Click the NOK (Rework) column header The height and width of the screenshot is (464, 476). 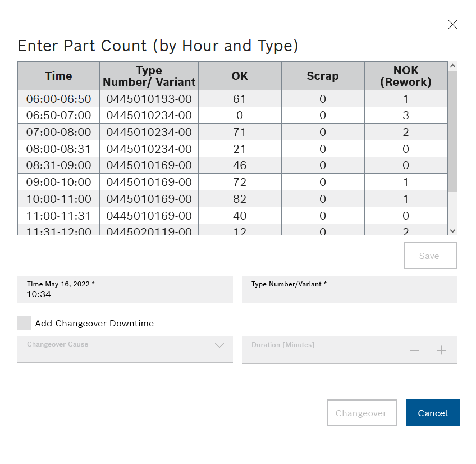pos(405,76)
